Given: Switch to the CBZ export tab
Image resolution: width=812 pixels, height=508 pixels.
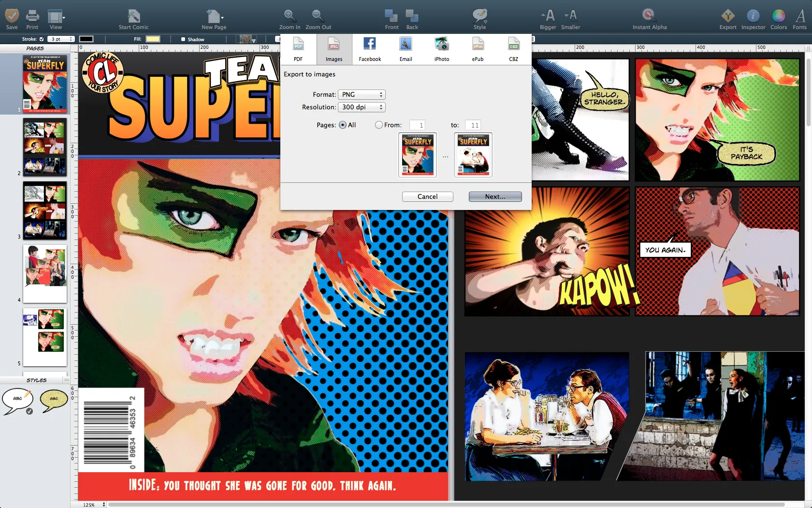Looking at the screenshot, I should [513, 49].
